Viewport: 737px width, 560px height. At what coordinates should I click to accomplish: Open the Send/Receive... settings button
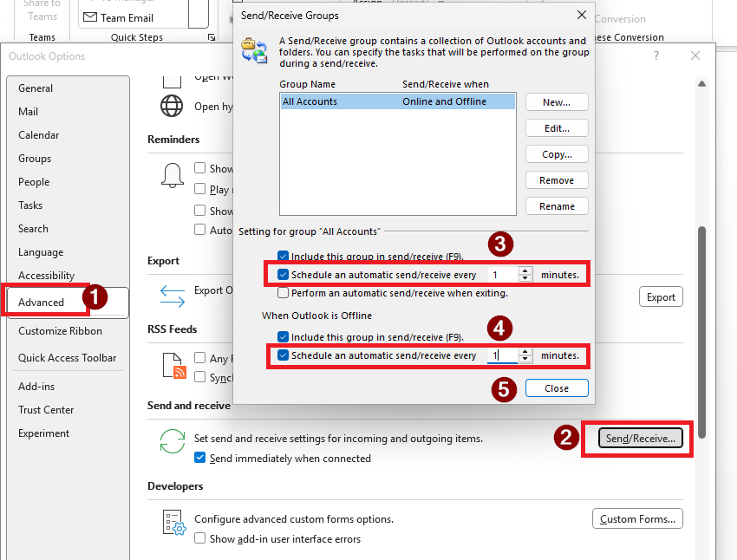coord(640,439)
